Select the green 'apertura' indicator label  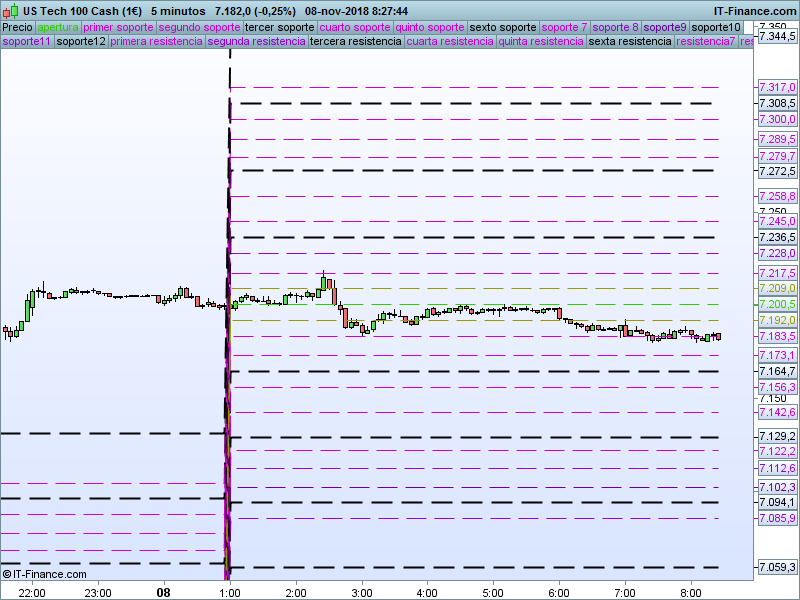pyautogui.click(x=57, y=27)
